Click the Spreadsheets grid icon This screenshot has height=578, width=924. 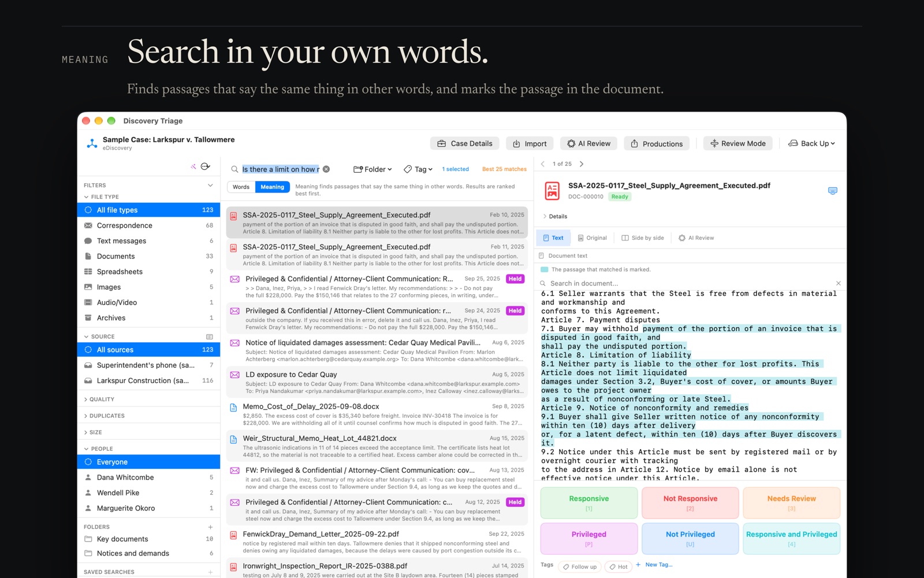(x=88, y=272)
